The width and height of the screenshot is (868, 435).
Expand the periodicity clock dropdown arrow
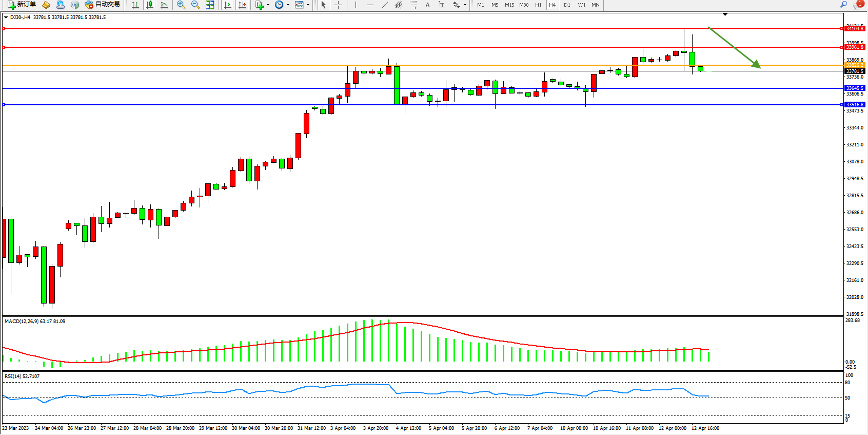[288, 5]
